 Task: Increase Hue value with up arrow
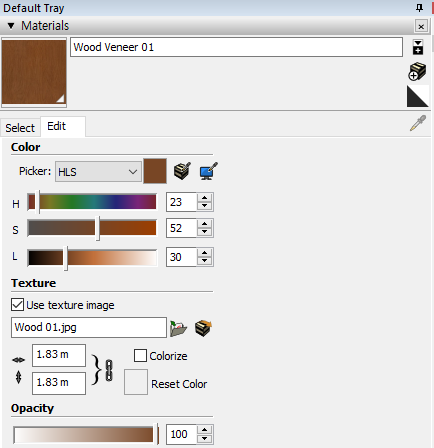(204, 198)
